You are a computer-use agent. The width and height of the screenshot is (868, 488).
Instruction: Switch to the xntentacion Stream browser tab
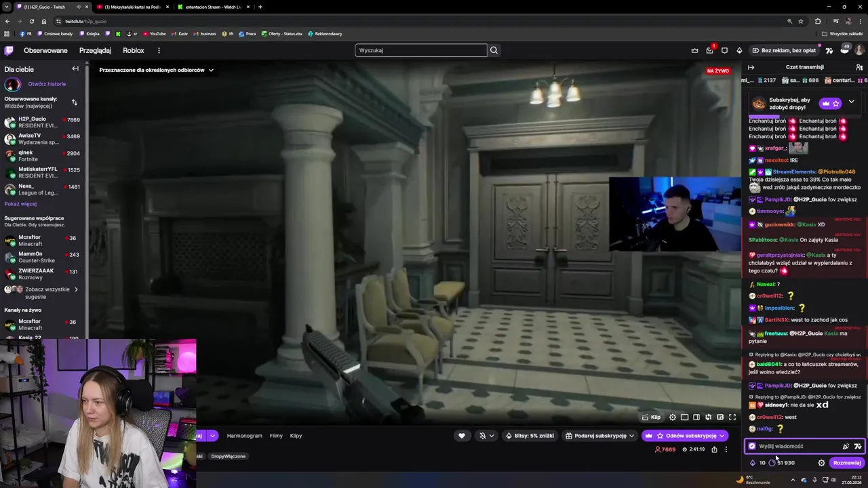pos(213,7)
